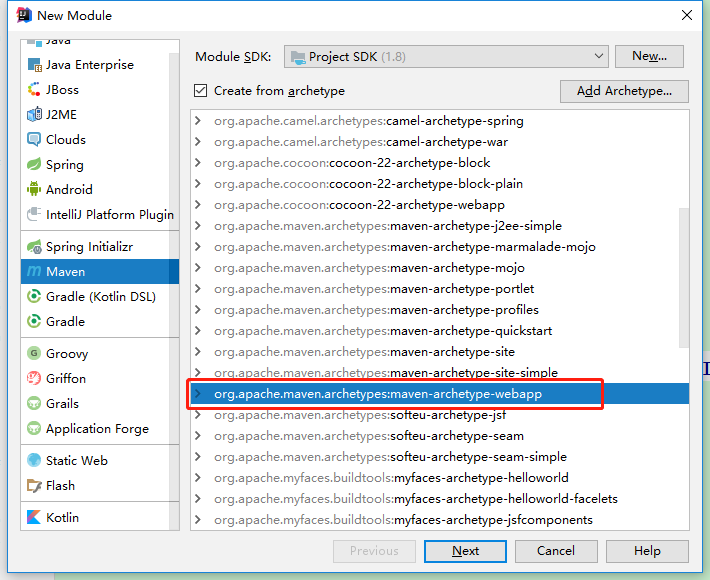Image resolution: width=710 pixels, height=580 pixels.
Task: Click the module type list scrollbar
Action: [174, 290]
